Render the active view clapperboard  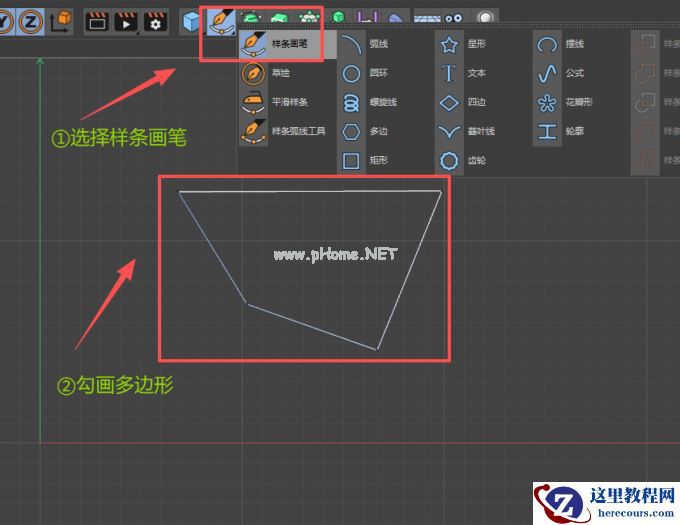tap(97, 22)
